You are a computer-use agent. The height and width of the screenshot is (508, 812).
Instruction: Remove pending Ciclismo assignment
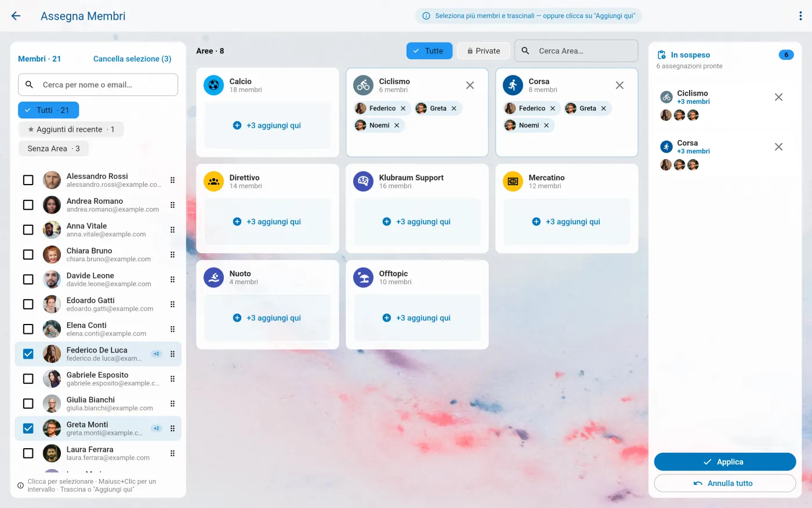pos(778,98)
